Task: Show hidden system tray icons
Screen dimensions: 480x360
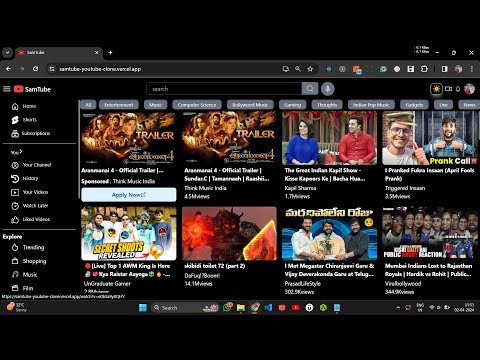Action: [398, 307]
